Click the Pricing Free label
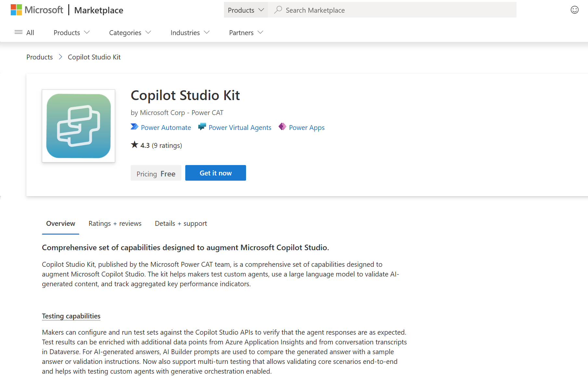 [156, 173]
